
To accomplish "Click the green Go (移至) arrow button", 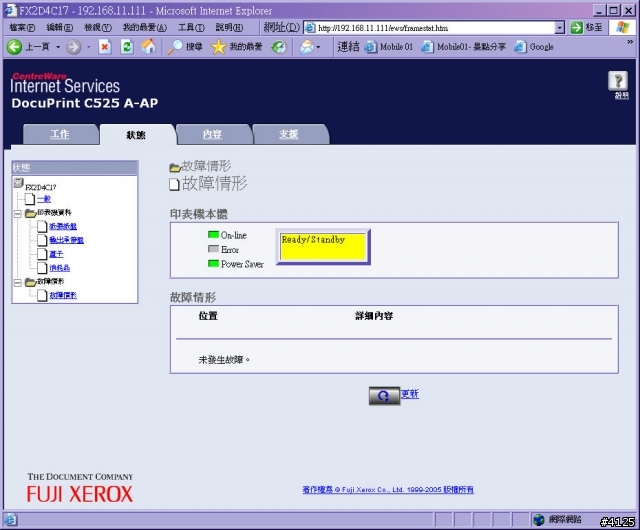I will click(x=576, y=28).
